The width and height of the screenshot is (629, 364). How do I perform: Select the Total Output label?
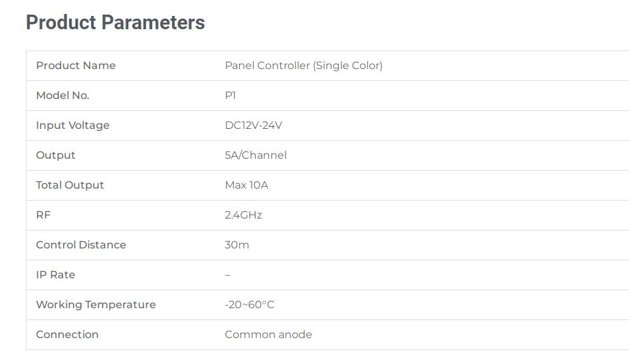tap(70, 185)
